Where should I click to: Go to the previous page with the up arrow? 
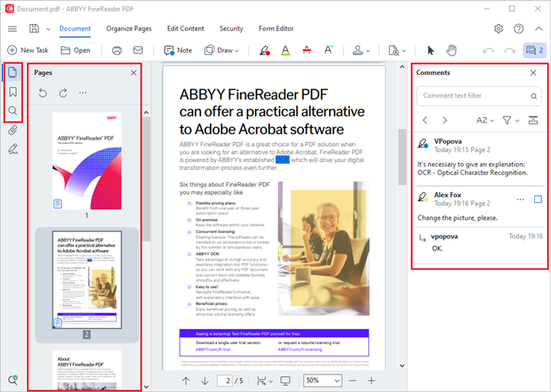coord(186,381)
